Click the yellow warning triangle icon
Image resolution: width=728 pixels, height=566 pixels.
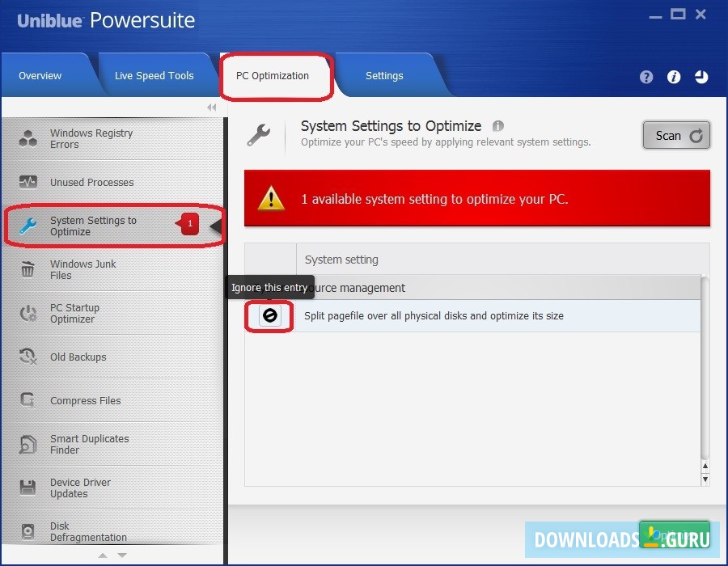[271, 198]
